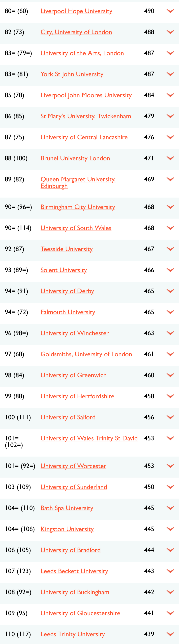The width and height of the screenshot is (179, 644).
Task: Open the Solent University link
Action: pos(64,270)
